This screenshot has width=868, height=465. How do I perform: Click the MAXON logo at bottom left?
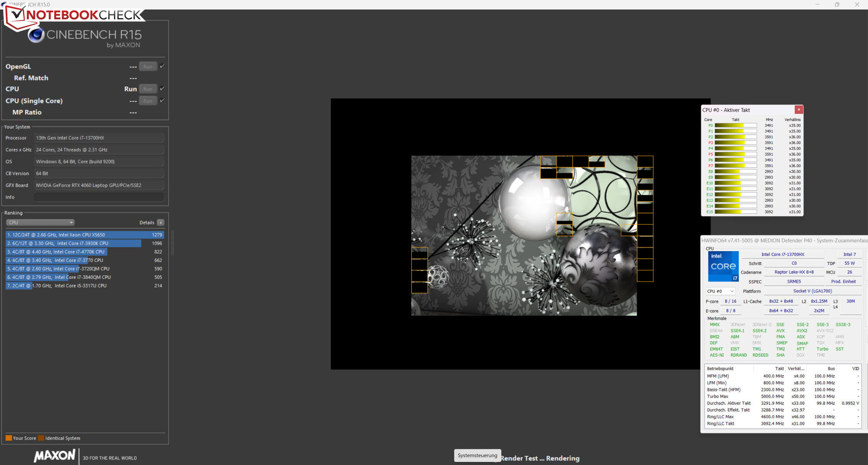point(55,456)
